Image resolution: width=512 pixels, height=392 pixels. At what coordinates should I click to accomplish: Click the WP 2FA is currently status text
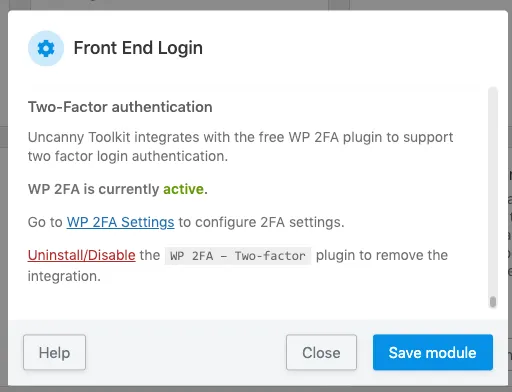click(x=94, y=189)
